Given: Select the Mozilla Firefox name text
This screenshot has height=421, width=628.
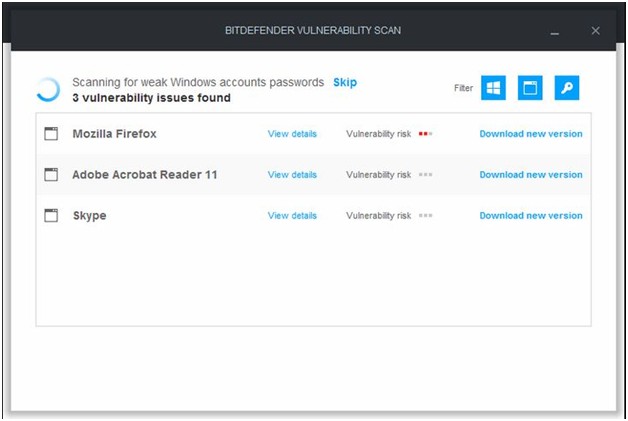Looking at the screenshot, I should coord(115,134).
